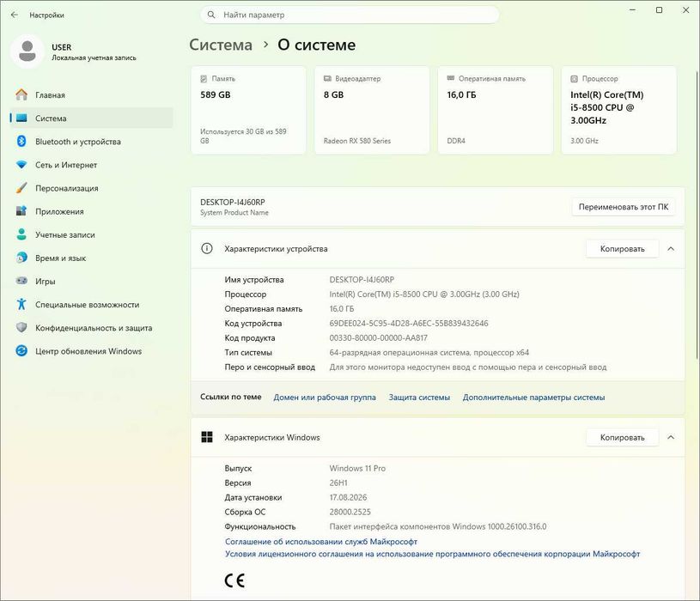
Task: Click the USER profile avatar icon
Action: [x=27, y=52]
